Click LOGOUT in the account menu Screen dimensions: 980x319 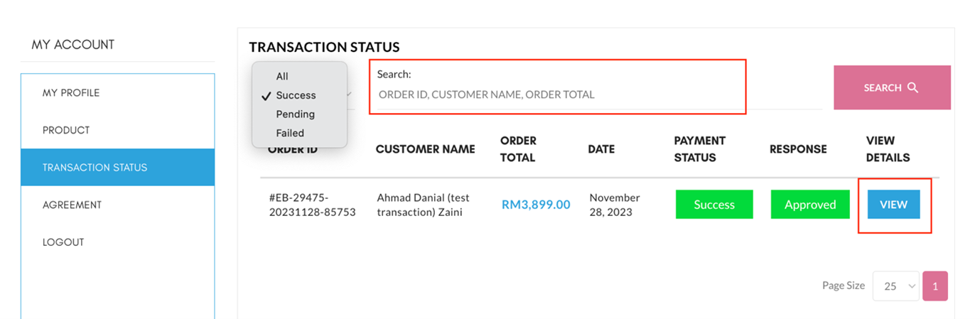tap(63, 242)
